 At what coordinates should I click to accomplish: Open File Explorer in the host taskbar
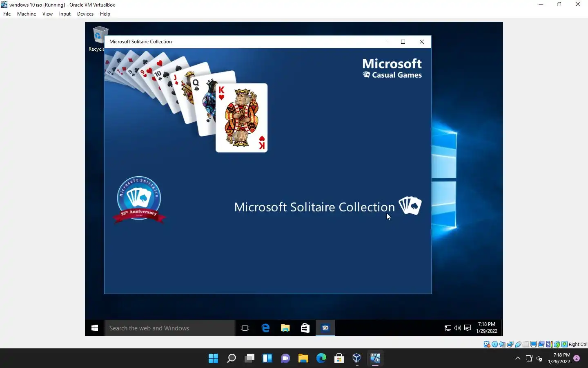(303, 359)
